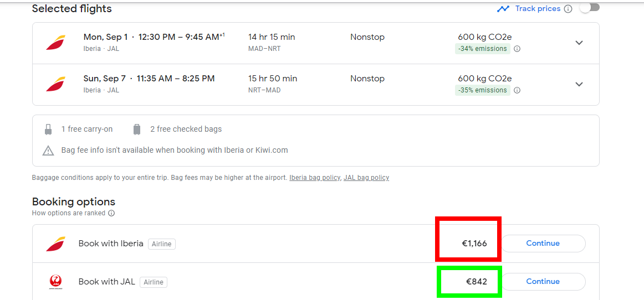This screenshot has width=644, height=300.
Task: Click the 1 free carry-on text
Action: [87, 130]
